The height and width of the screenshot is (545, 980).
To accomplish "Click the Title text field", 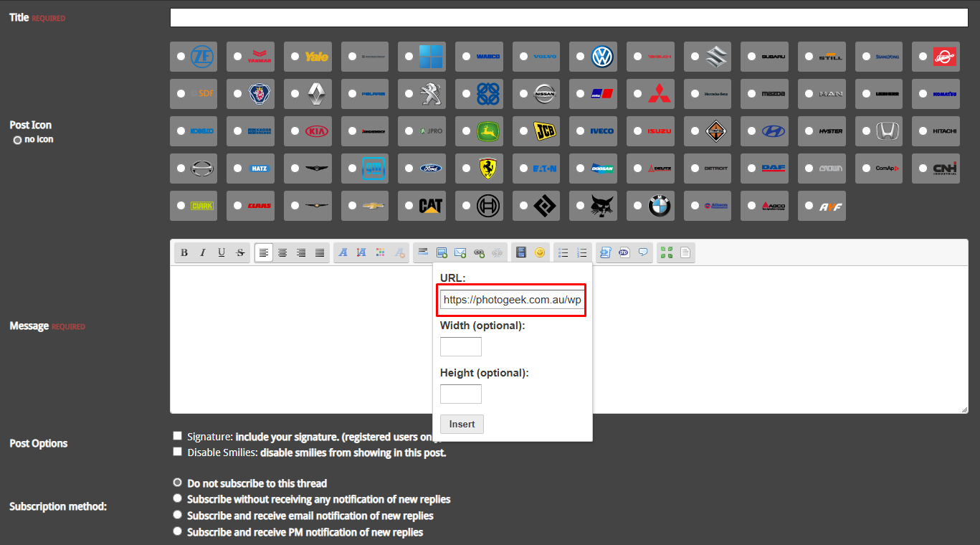I will pos(569,18).
